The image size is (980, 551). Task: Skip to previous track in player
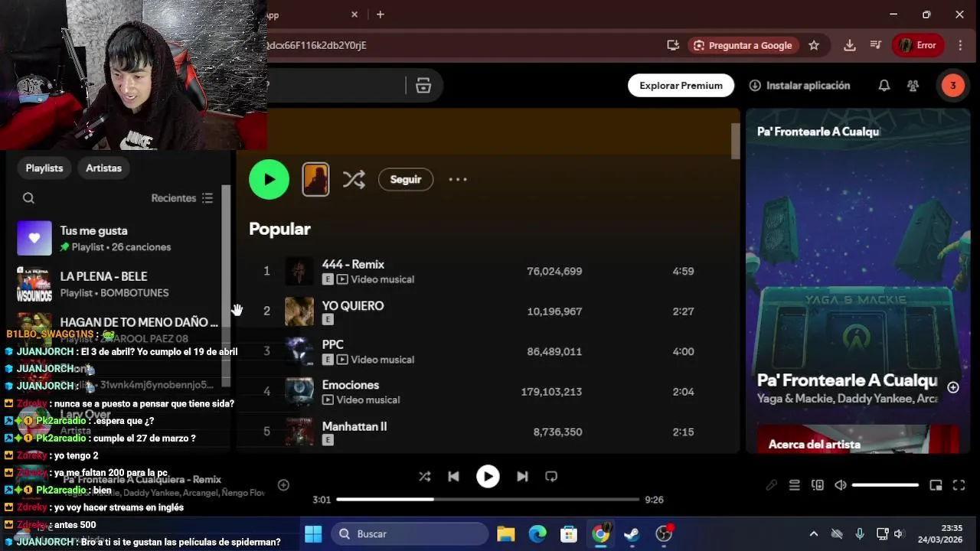point(453,476)
